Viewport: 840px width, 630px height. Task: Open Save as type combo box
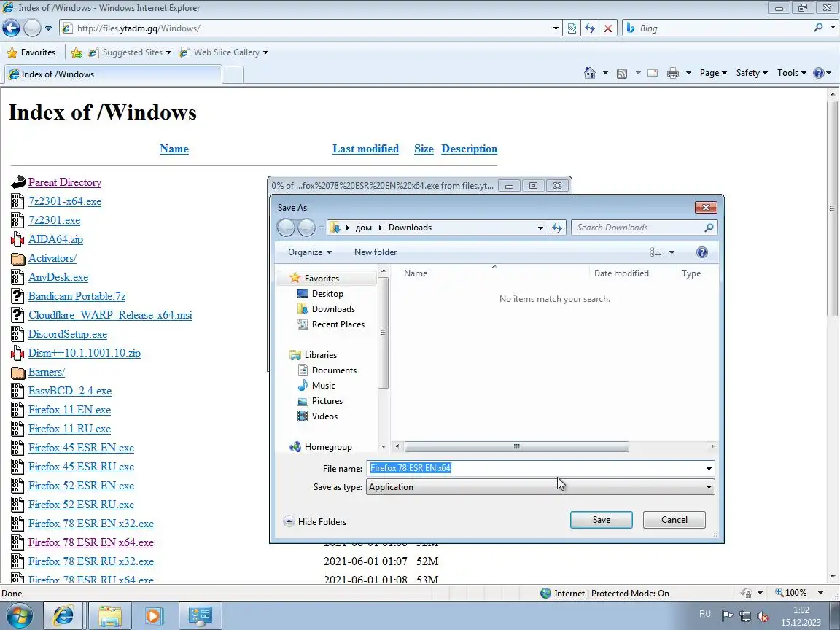540,487
